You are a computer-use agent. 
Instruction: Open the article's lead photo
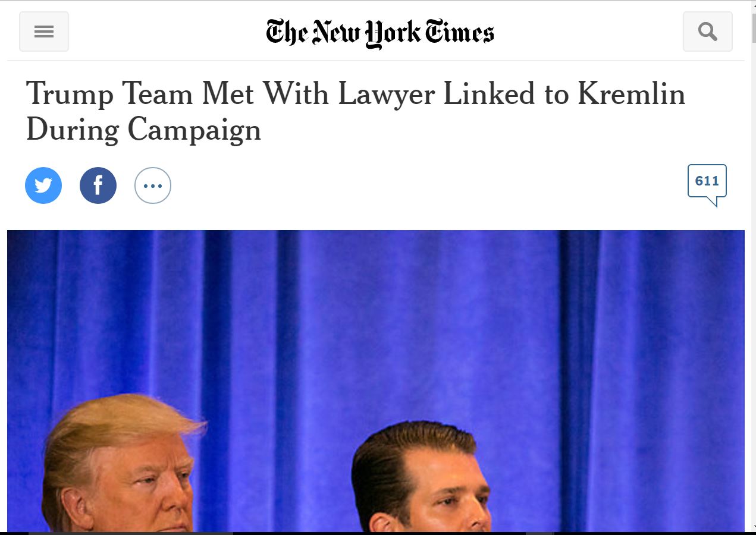[375, 380]
